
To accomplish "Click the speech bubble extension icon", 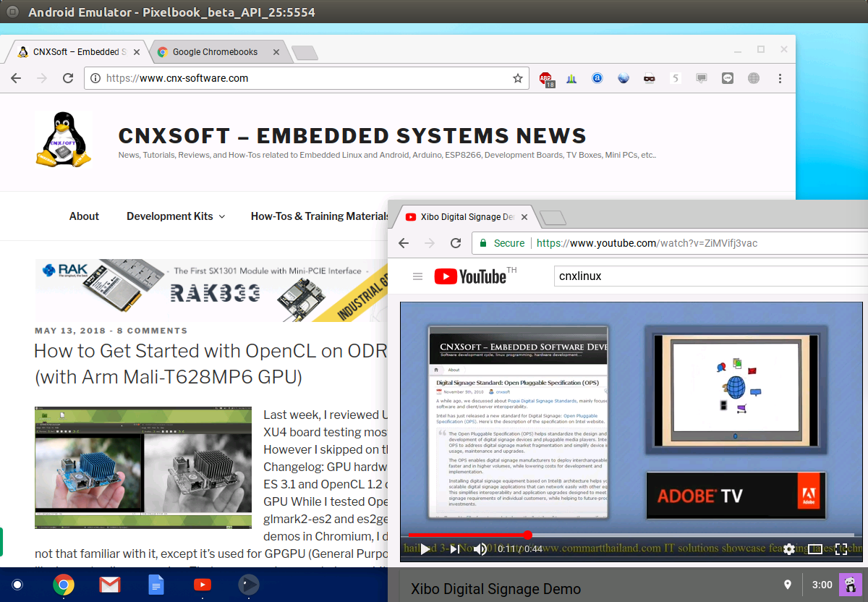I will tap(702, 78).
